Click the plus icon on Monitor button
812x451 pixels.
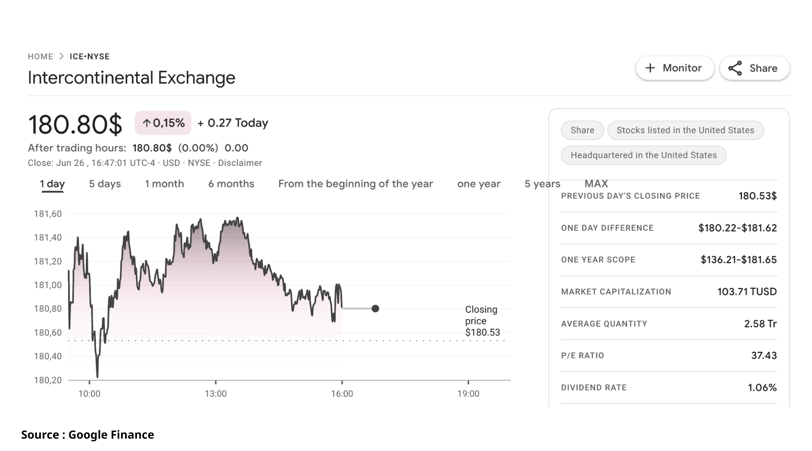click(x=650, y=68)
